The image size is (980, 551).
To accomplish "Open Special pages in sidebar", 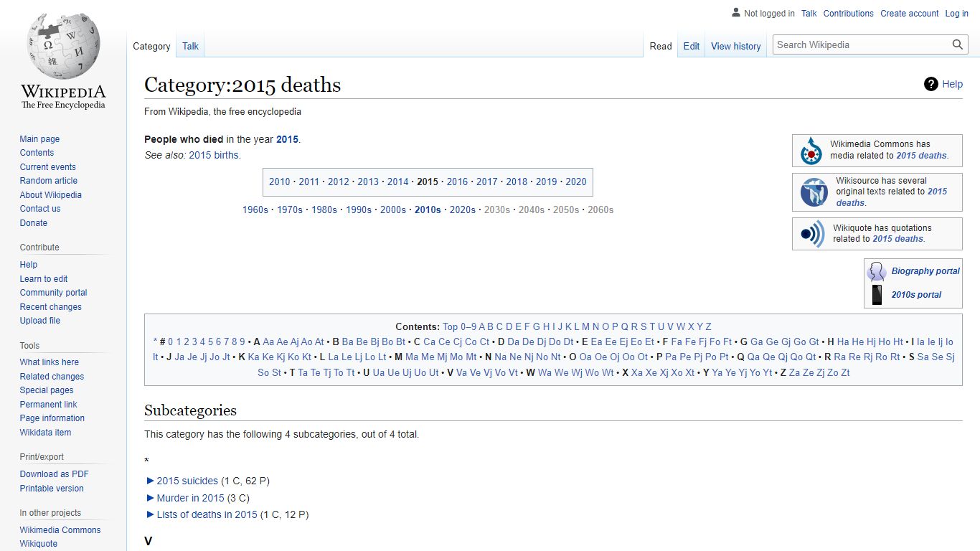I will click(47, 390).
